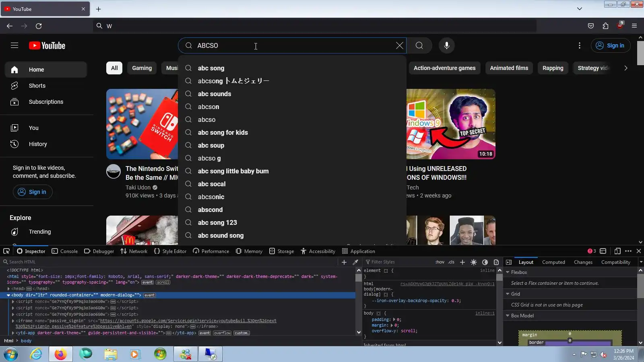
Task: Open the list all tabs dropdown
Action: click(580, 9)
